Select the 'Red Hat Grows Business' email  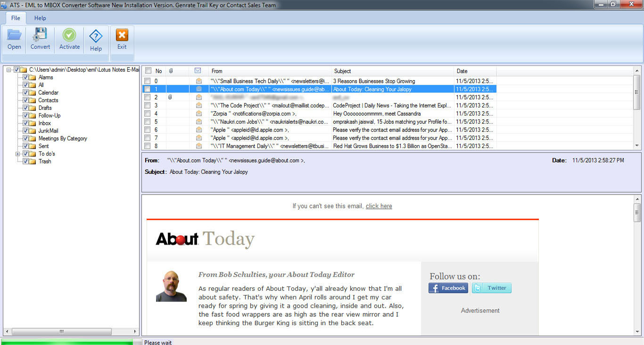point(319,146)
